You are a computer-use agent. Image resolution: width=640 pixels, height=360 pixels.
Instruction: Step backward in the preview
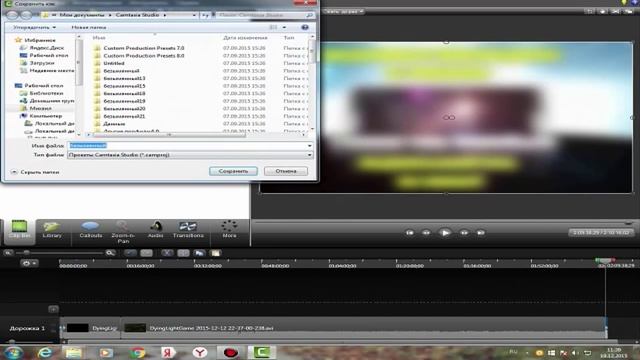[x=426, y=233]
